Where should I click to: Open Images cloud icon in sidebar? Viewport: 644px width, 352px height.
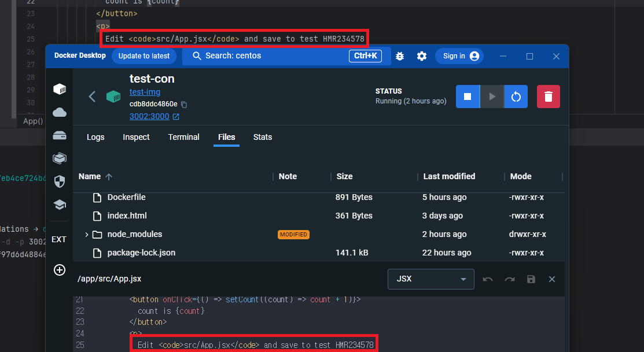(60, 112)
